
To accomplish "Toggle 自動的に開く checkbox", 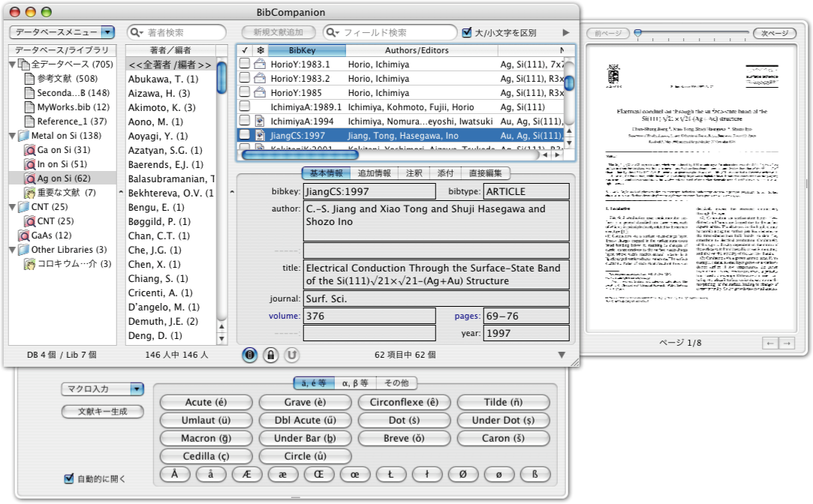I will 69,478.
